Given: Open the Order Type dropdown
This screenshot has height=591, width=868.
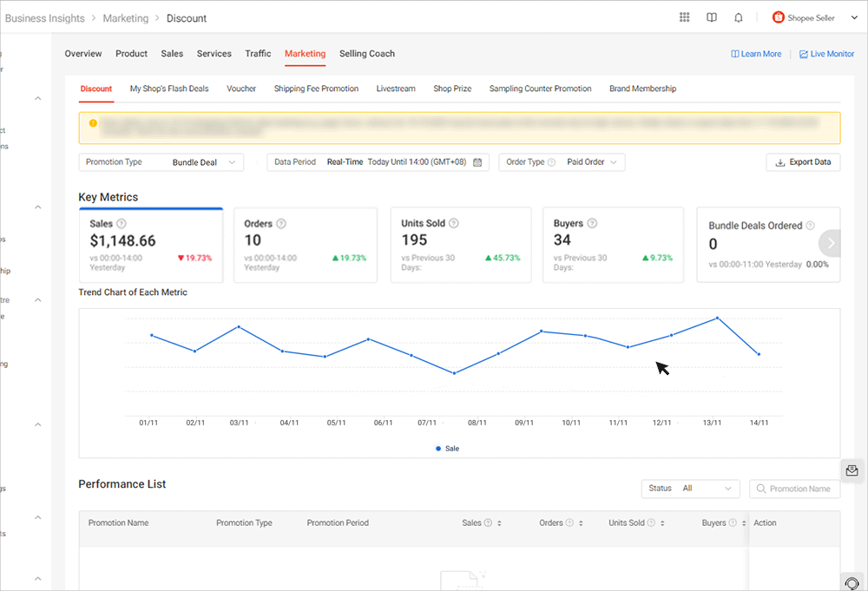Looking at the screenshot, I should pos(562,162).
